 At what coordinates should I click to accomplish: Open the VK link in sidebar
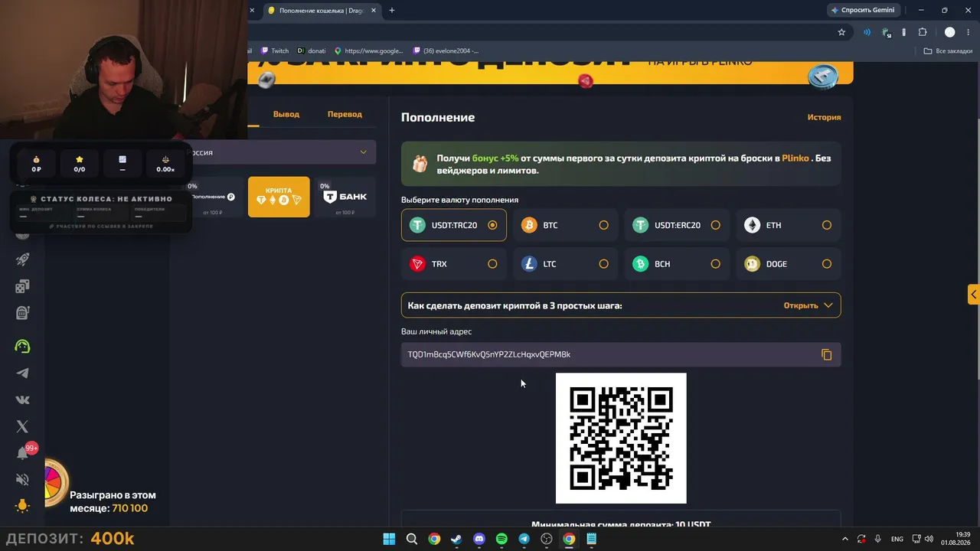pos(22,399)
